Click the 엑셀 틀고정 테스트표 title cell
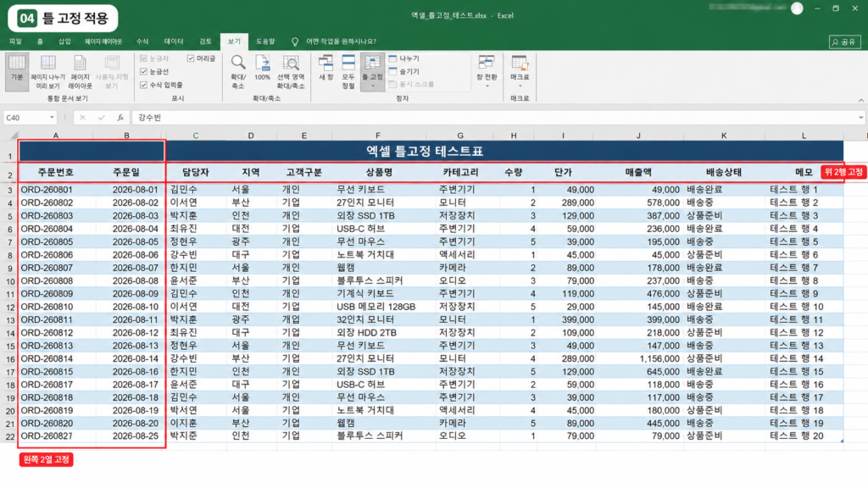 point(425,151)
